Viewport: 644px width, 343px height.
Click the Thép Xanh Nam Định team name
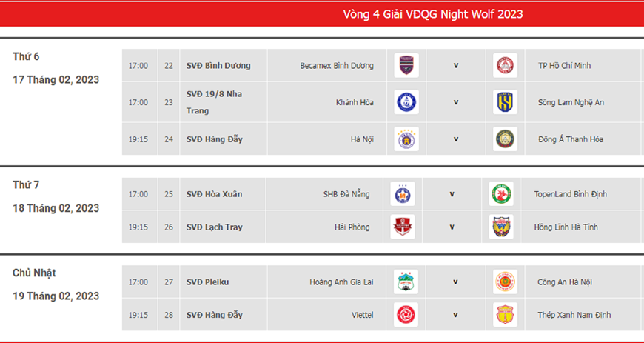[x=574, y=315]
